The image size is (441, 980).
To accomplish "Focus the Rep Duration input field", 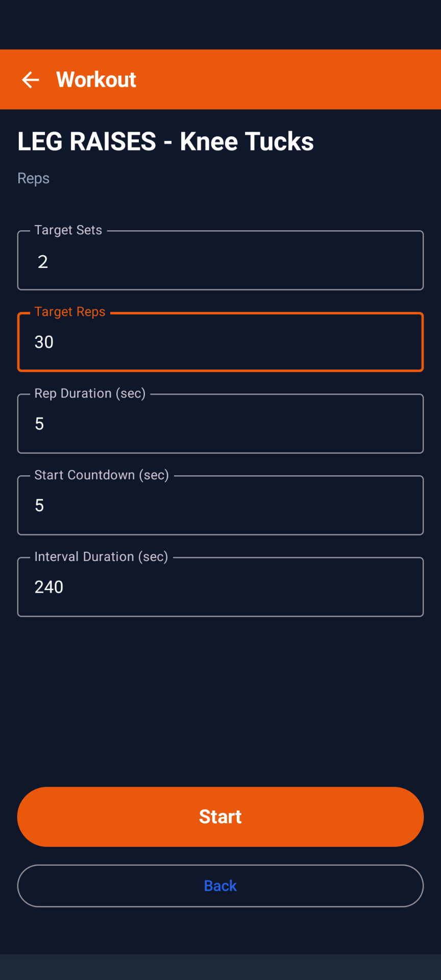I will tap(220, 424).
